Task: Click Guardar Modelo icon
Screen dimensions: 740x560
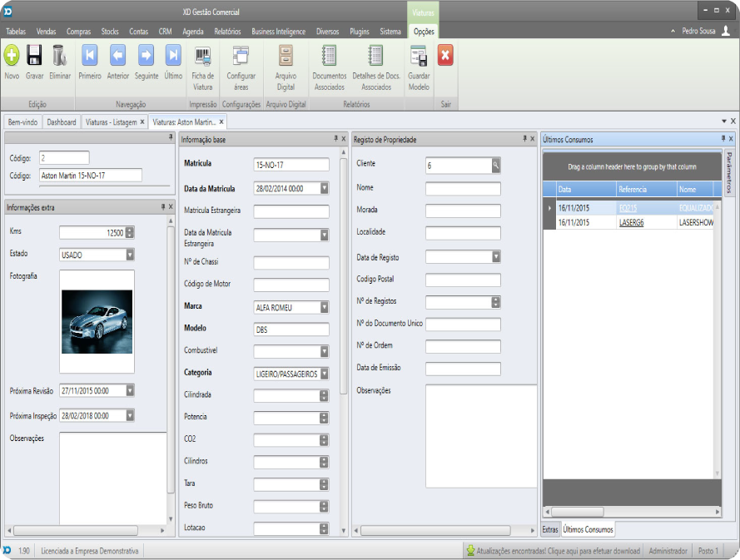Action: (x=419, y=56)
